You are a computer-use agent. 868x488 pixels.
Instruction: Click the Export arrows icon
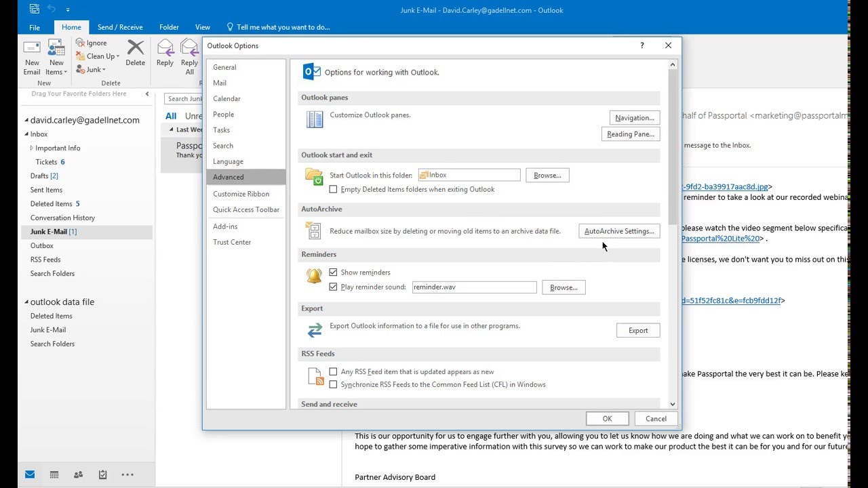315,330
